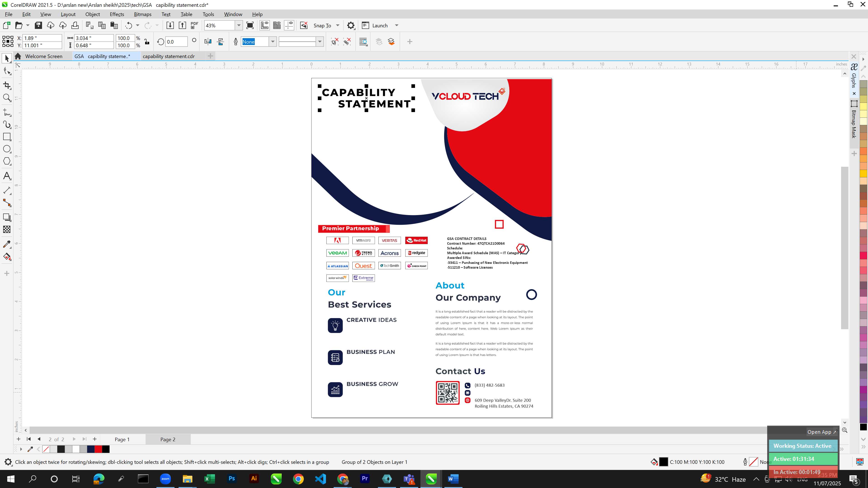This screenshot has height=488, width=868.
Task: Click the Save icon
Action: pyautogui.click(x=38, y=25)
